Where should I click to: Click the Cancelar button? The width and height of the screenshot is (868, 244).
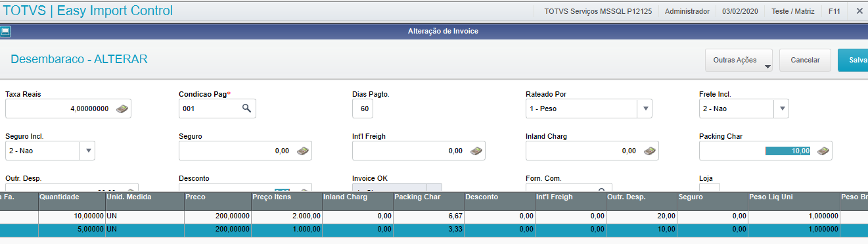pos(805,60)
